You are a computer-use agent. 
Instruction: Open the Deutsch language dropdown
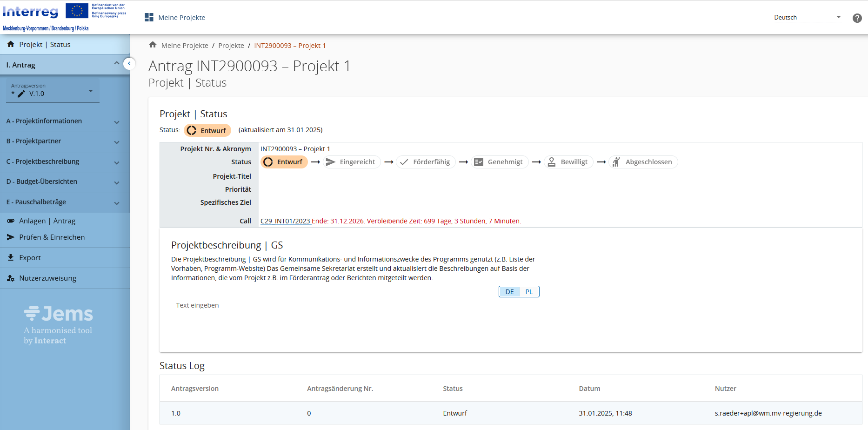coord(807,18)
